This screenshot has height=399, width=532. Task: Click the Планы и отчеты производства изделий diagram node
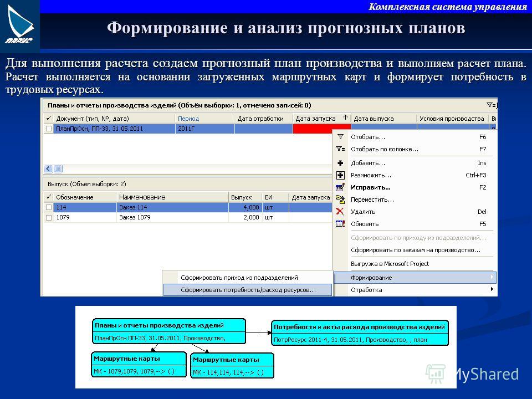tap(169, 331)
